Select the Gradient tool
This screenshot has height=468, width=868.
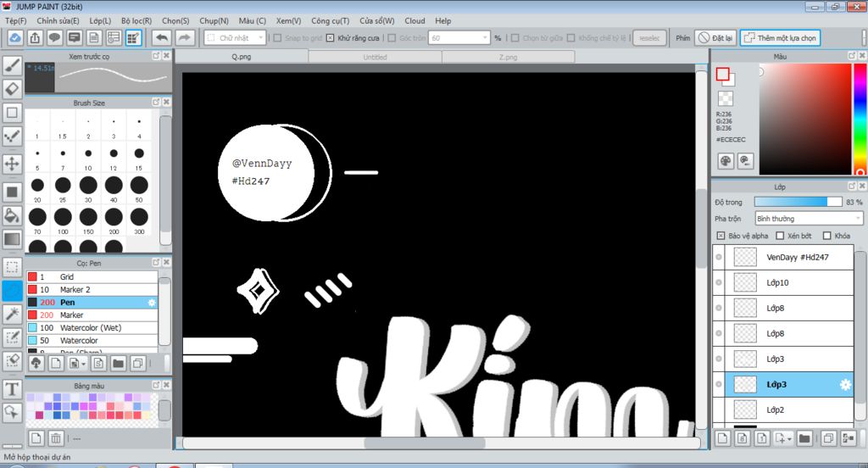[12, 239]
